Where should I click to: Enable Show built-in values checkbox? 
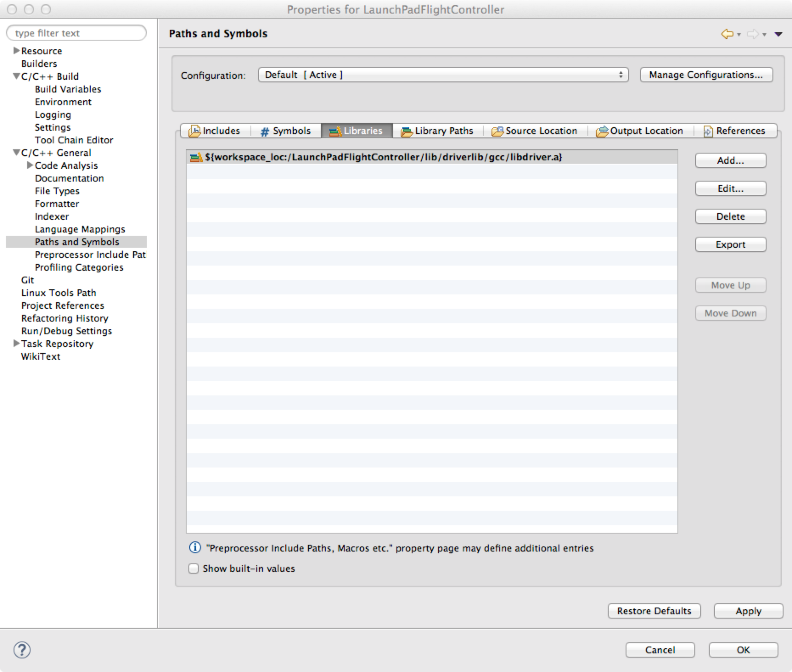[194, 568]
